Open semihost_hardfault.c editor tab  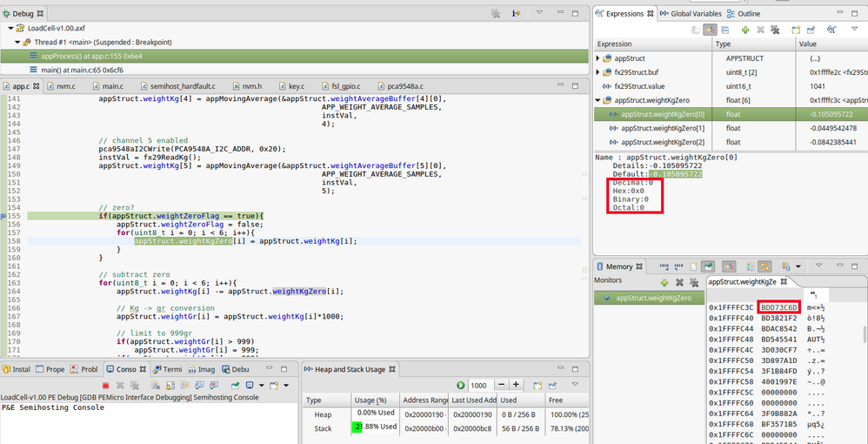177,86
